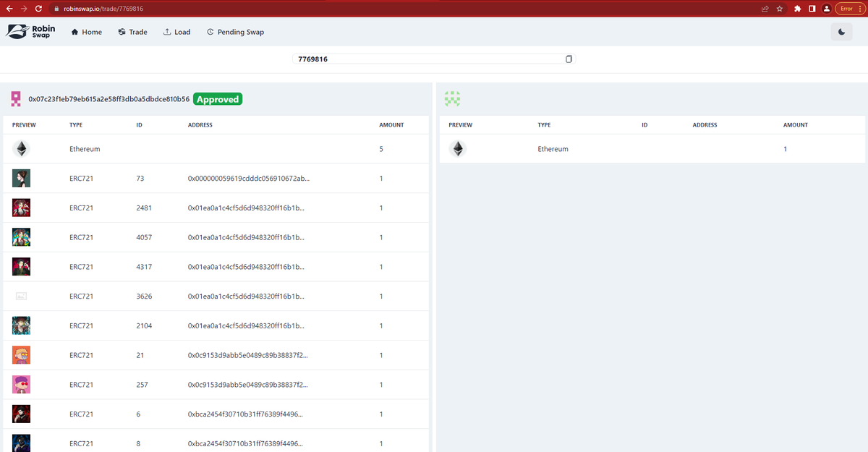Click placeholder image for ID 3626
Screen dimensions: 868x452
[21, 297]
